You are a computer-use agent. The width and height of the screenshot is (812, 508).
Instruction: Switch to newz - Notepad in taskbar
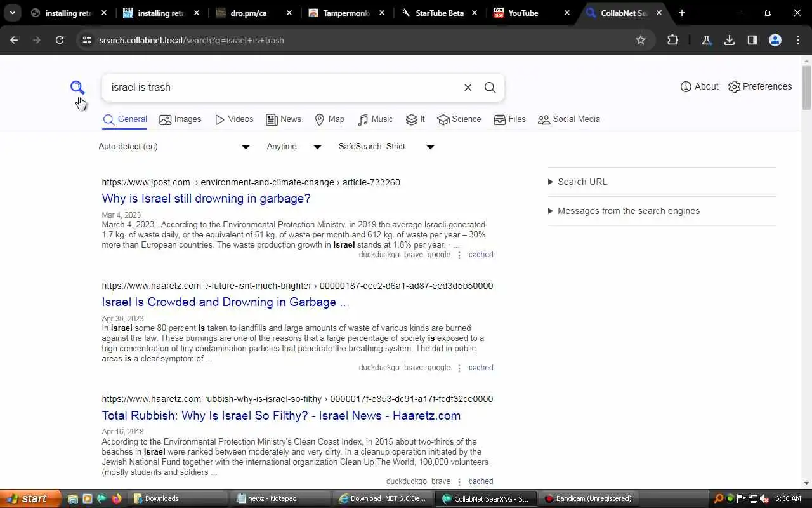(x=281, y=498)
